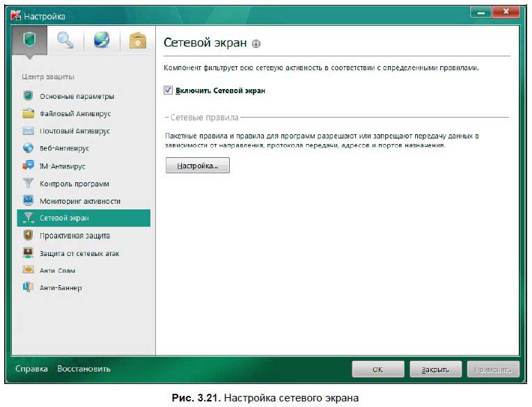Toggle the Включить Сетевой экран checkbox
Image resolution: width=532 pixels, height=407 pixels.
click(x=168, y=90)
